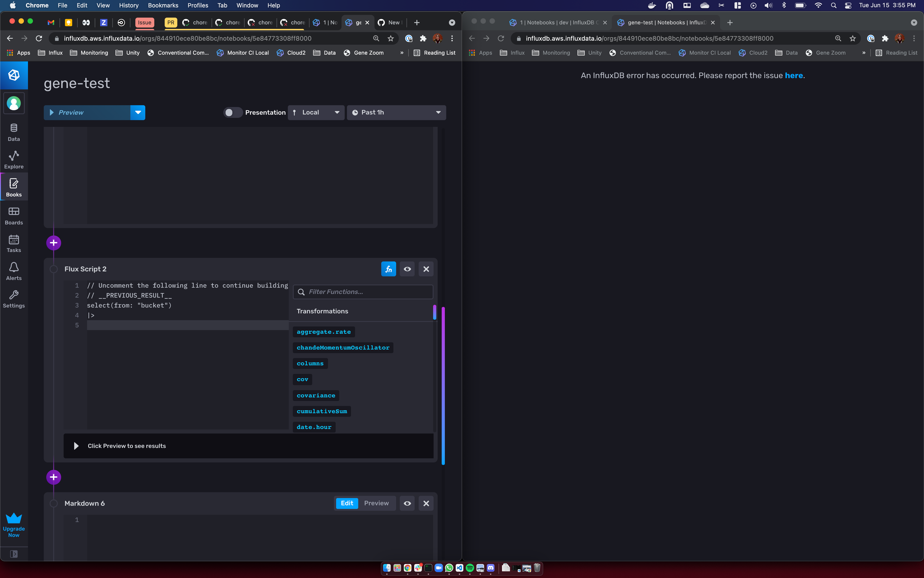Insert the aggregate.rate function

point(323,332)
